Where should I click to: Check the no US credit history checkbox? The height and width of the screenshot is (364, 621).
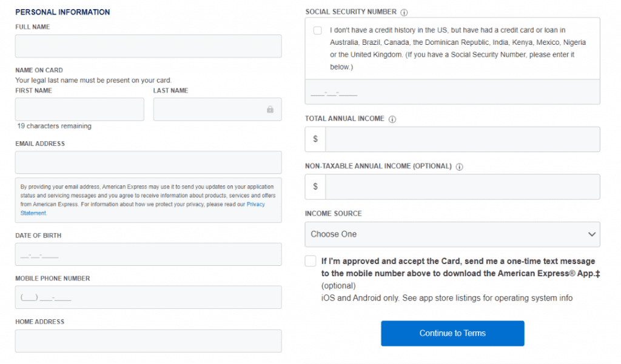tap(317, 30)
